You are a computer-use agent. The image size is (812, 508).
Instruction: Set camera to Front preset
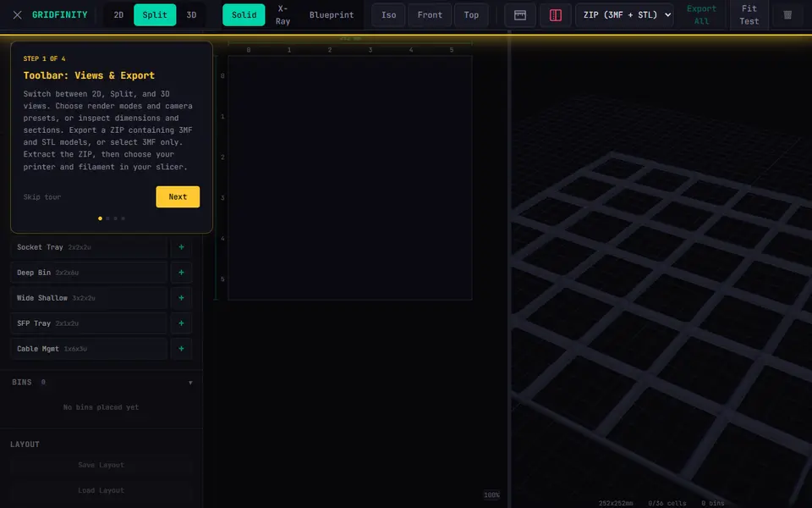(x=430, y=15)
